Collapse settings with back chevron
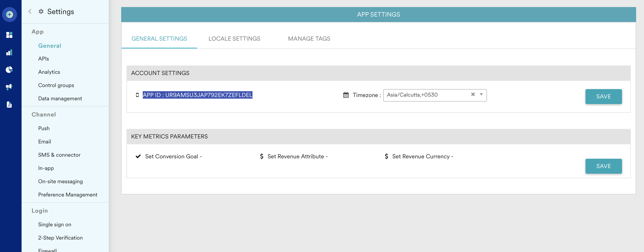 point(30,11)
